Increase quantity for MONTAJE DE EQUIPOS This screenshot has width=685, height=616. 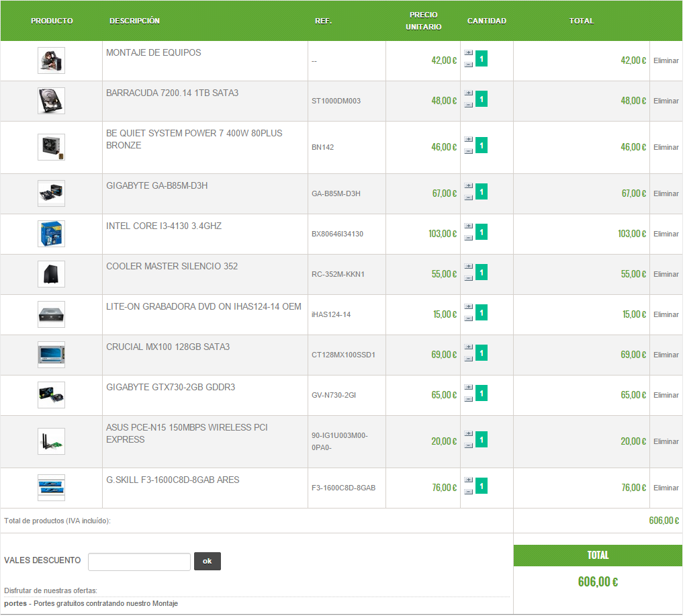[x=468, y=52]
